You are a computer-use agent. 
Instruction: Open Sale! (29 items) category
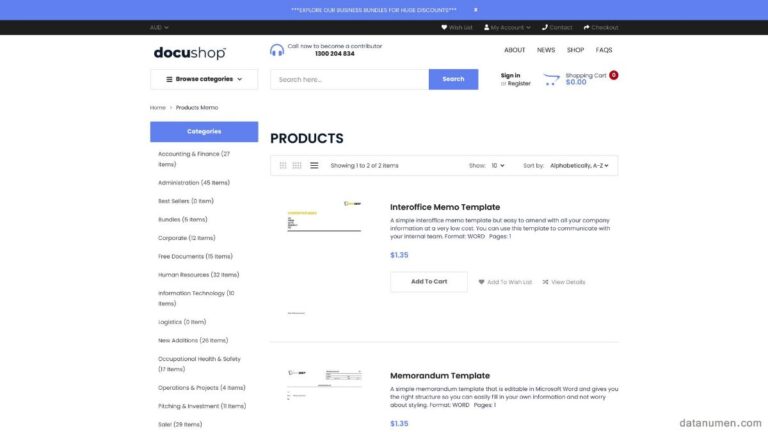tap(180, 425)
